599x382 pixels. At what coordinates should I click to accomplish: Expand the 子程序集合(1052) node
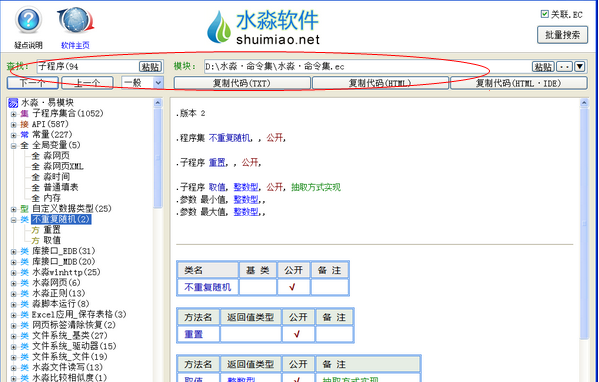[x=14, y=114]
